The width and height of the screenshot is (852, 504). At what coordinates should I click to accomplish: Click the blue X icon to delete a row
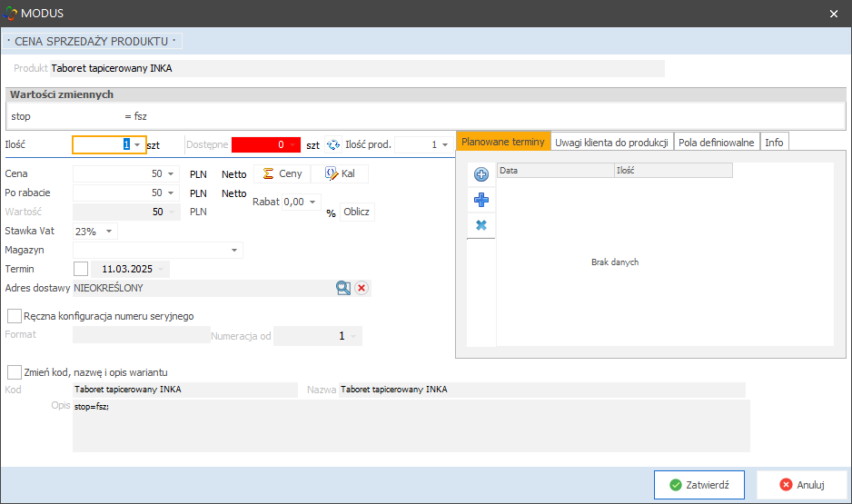(481, 224)
